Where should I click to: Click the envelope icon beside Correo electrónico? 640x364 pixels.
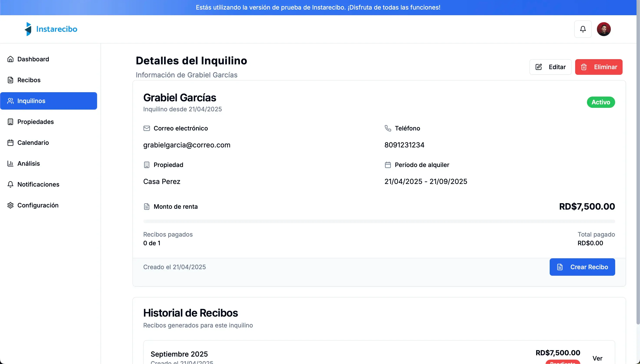(147, 128)
